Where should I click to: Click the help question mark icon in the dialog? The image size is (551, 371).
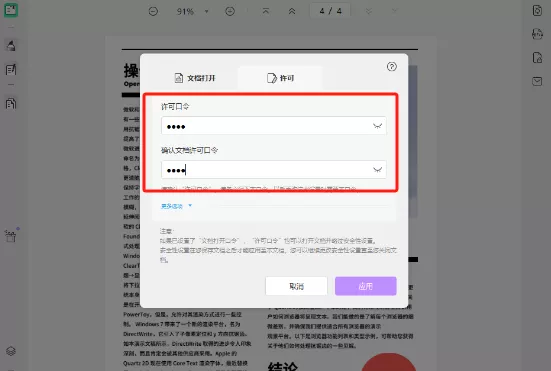(392, 66)
